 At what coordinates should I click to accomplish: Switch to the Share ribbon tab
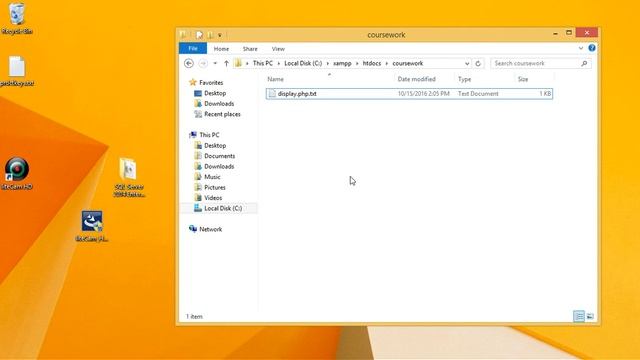(x=250, y=49)
